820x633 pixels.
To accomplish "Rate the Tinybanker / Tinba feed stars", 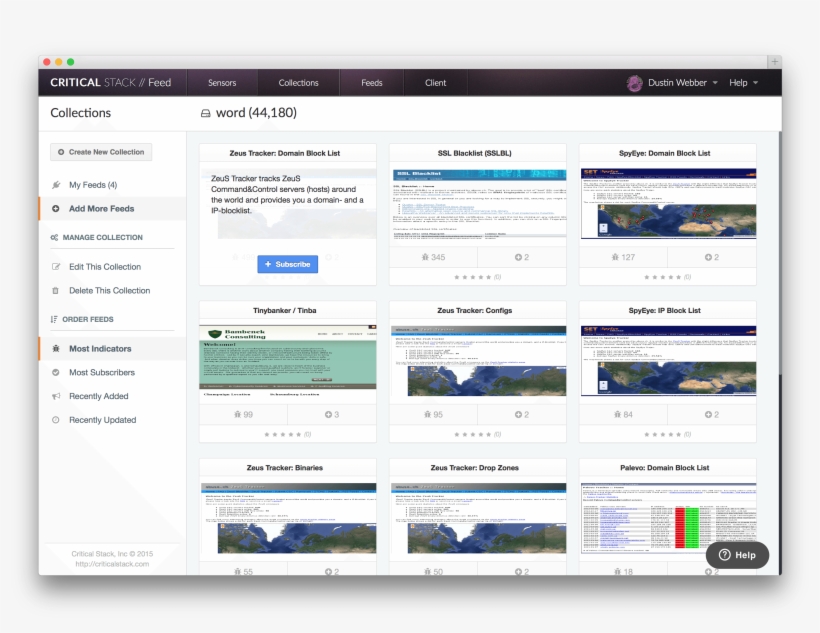I will 287,434.
